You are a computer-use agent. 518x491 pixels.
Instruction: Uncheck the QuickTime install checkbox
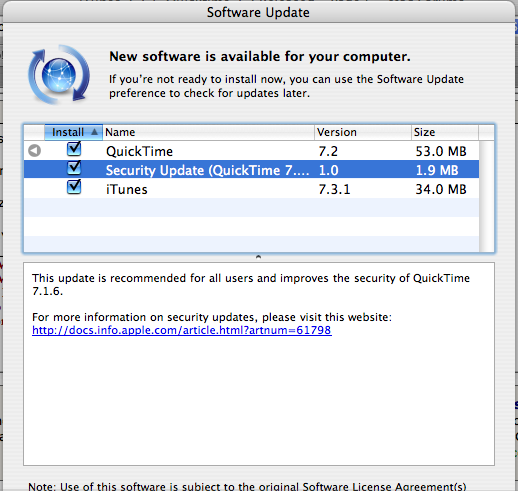[74, 149]
